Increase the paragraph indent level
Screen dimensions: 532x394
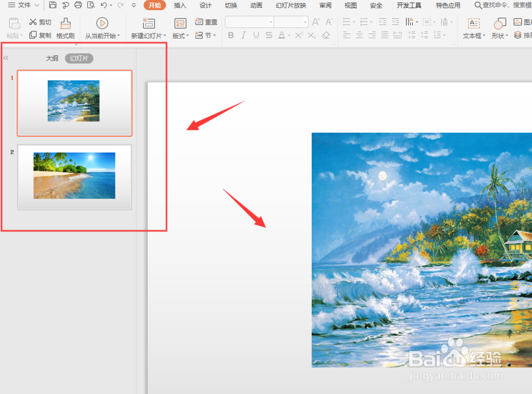tap(396, 22)
